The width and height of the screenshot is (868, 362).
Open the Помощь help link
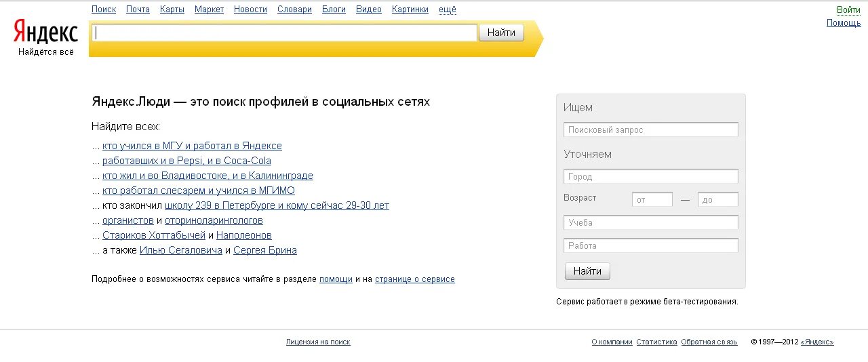[844, 23]
